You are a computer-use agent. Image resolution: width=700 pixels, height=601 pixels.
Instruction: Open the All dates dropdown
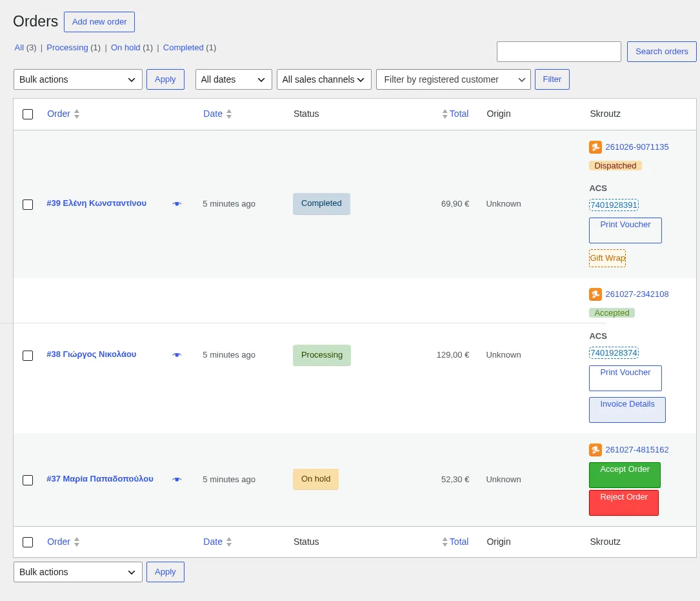click(x=234, y=79)
